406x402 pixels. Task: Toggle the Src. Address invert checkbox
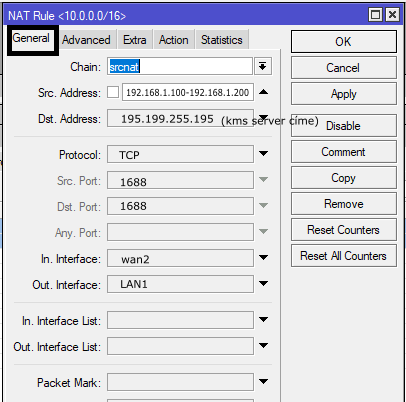tap(113, 92)
